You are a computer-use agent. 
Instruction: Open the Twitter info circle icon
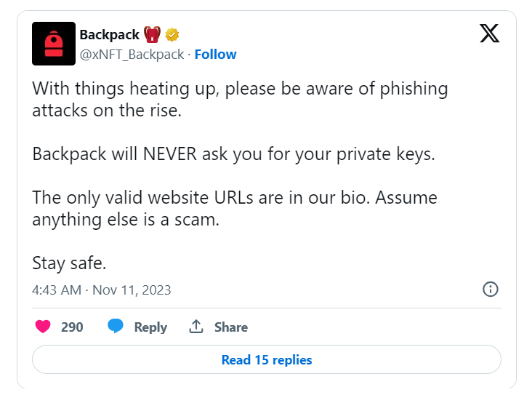[x=491, y=290]
